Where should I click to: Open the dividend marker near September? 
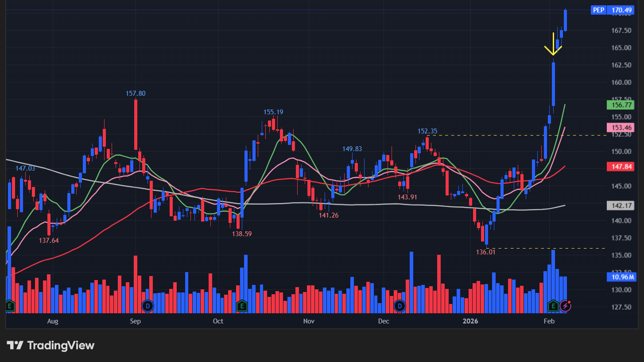click(147, 306)
